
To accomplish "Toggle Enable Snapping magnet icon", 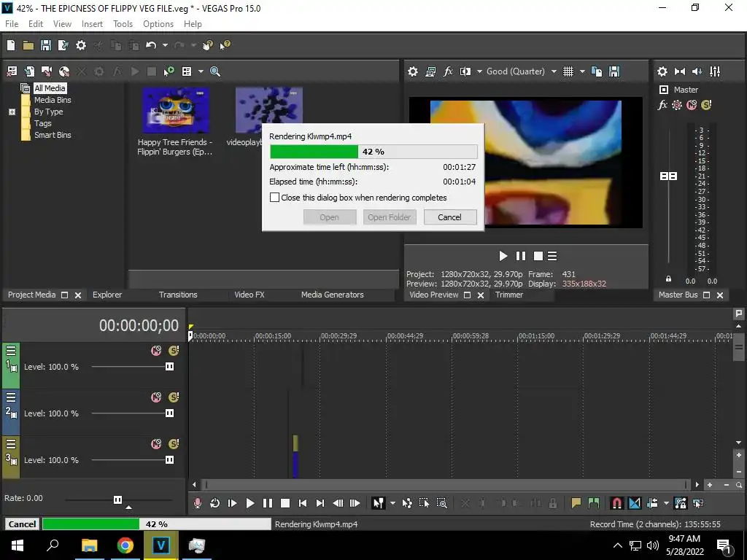I will coord(616,503).
